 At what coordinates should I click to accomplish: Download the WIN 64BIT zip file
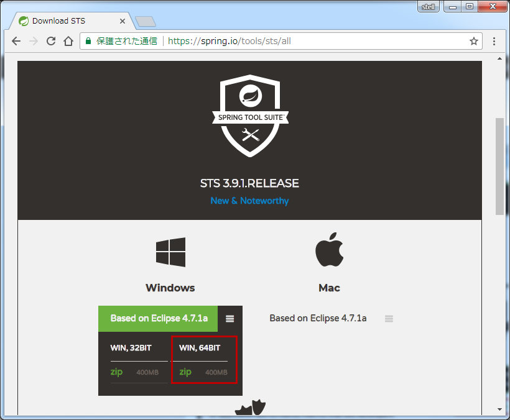[185, 372]
